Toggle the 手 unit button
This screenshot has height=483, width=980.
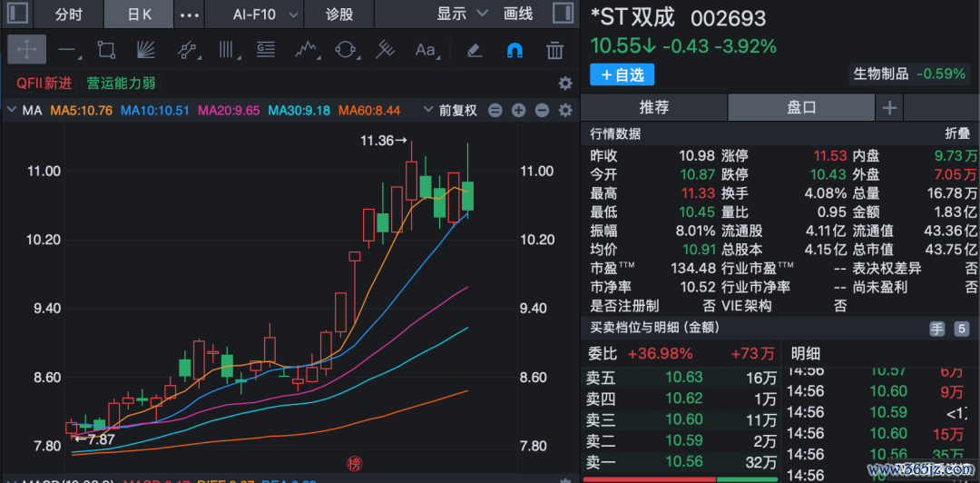coord(936,329)
